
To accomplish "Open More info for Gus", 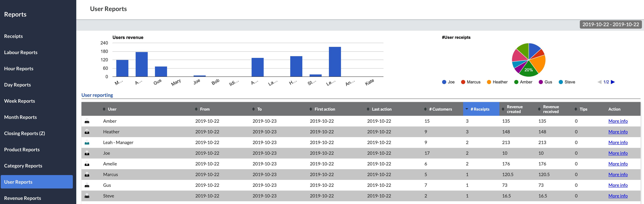I will [618, 185].
